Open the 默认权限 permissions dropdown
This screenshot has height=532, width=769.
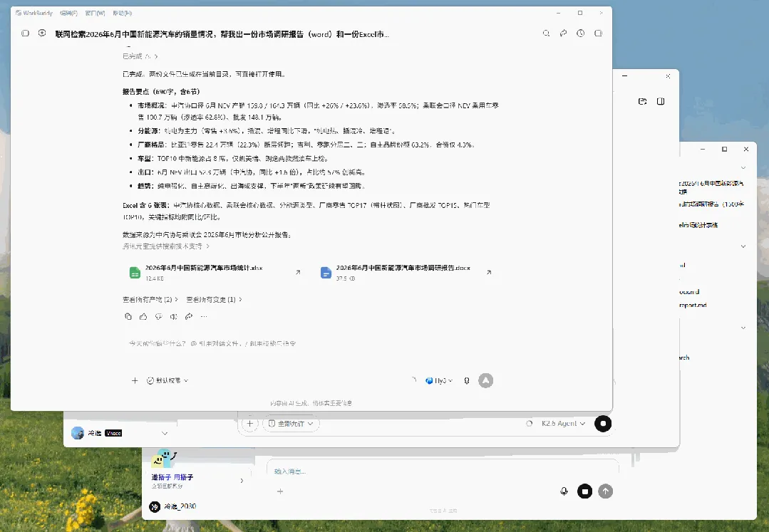(167, 380)
